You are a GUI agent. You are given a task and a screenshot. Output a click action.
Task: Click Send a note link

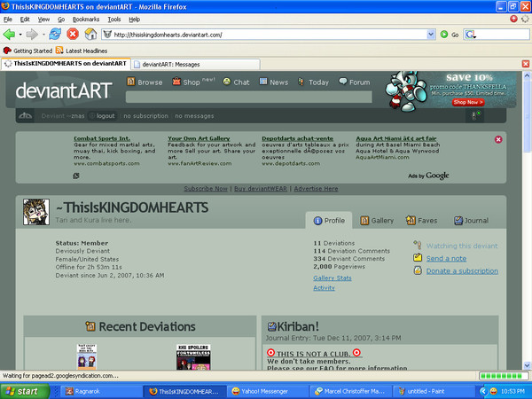click(x=446, y=259)
